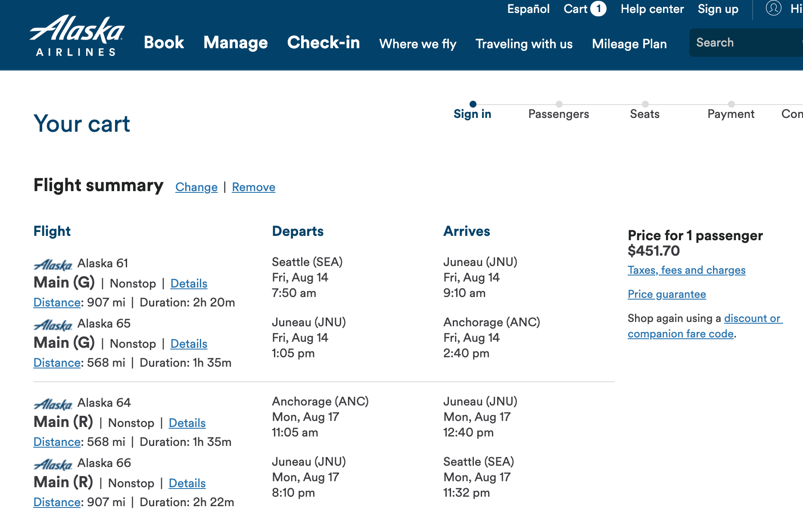Open the Book menu
This screenshot has height=532, width=803.
pos(164,43)
